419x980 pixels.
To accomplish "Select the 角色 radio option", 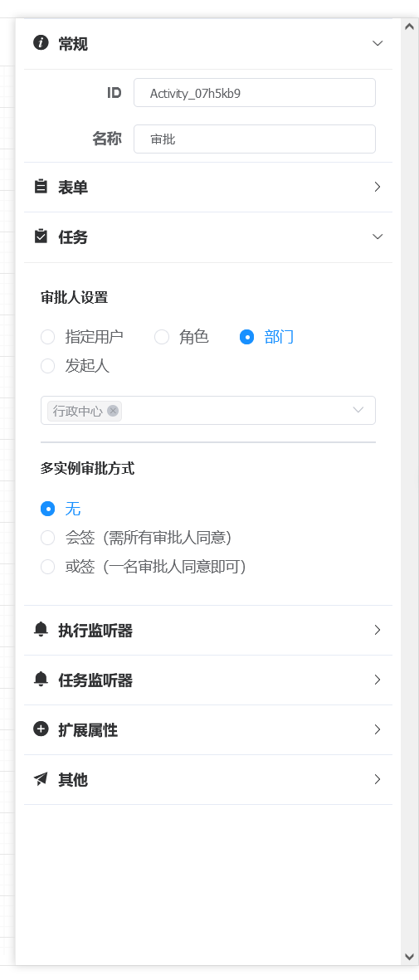I will click(182, 337).
